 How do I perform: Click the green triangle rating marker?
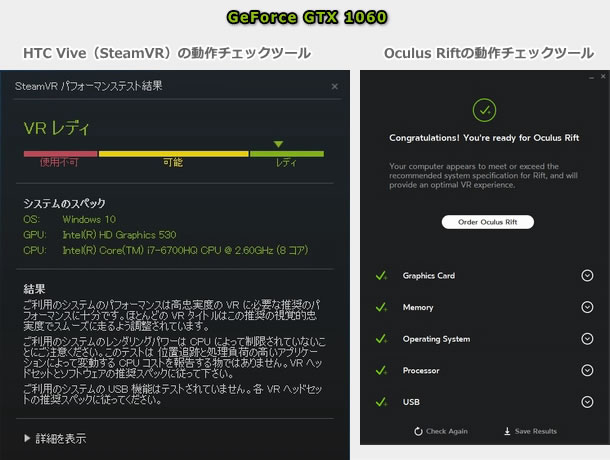[x=278, y=144]
